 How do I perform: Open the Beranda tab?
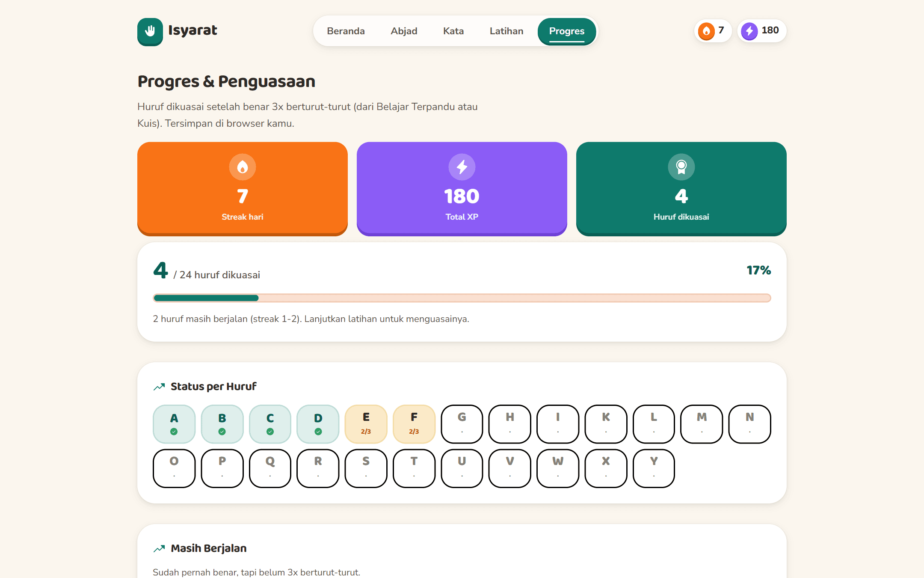tap(346, 31)
